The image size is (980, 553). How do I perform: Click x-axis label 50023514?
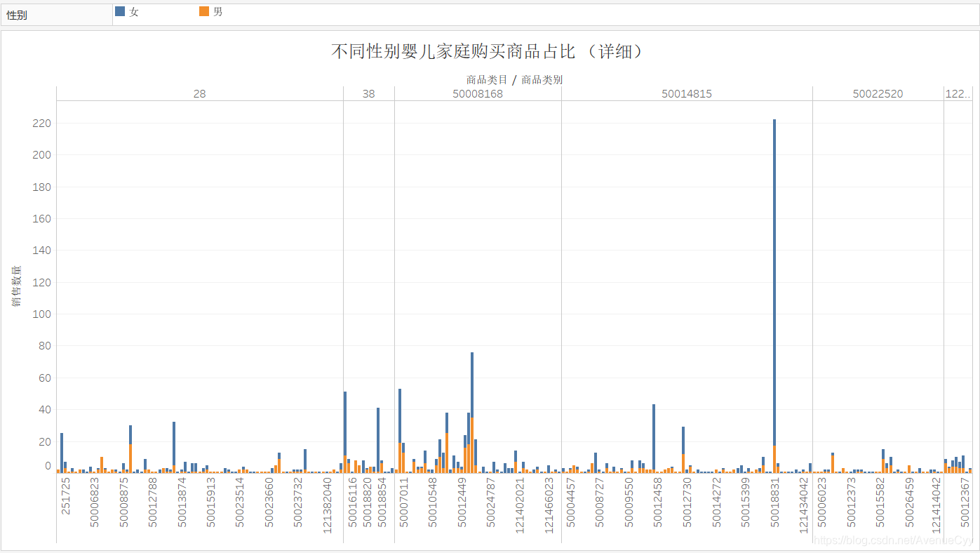240,502
